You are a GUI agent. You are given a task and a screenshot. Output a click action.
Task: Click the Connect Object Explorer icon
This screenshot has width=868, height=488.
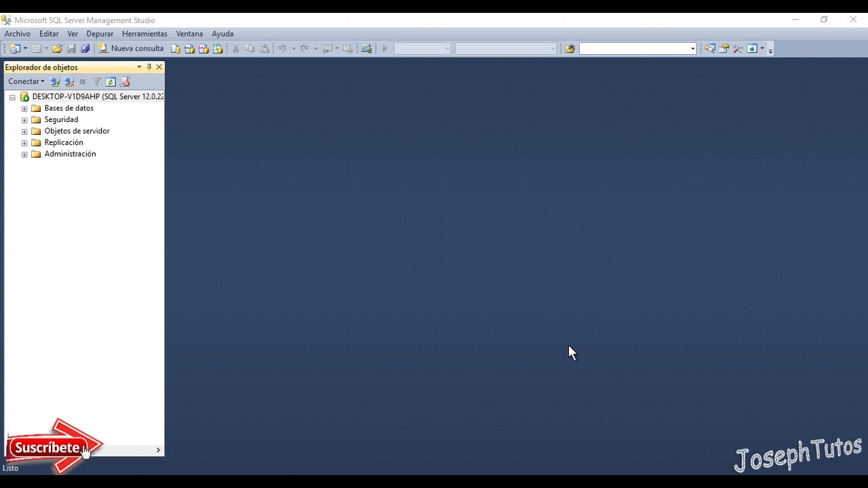[x=55, y=82]
